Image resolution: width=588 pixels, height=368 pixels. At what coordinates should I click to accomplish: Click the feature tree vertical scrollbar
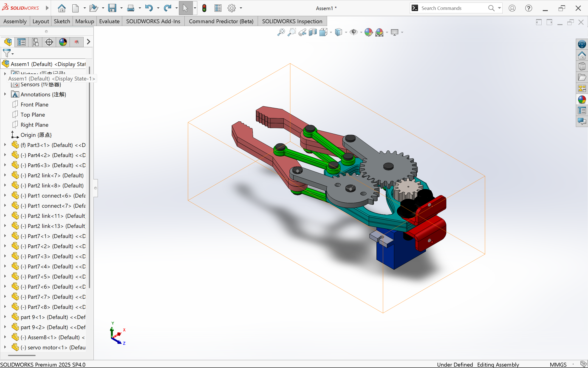(x=89, y=177)
